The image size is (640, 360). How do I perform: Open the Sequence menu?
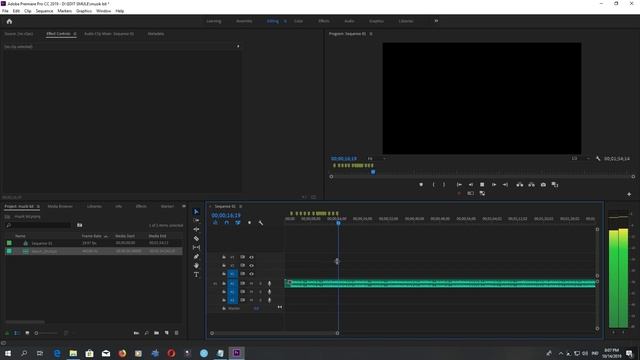[44, 11]
